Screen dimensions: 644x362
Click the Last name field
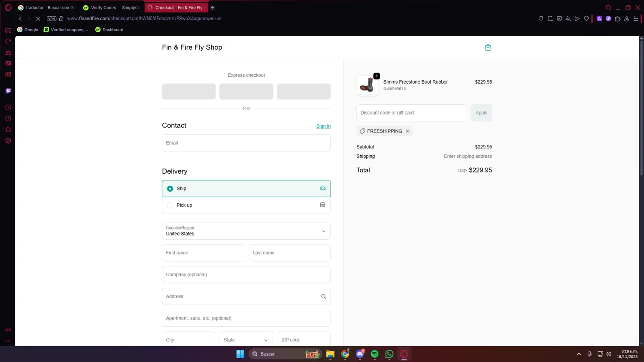(x=290, y=253)
